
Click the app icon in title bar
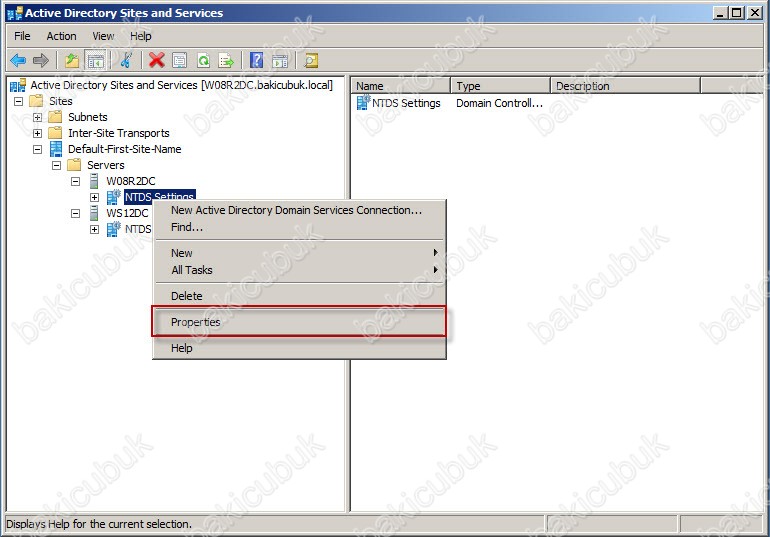point(15,13)
